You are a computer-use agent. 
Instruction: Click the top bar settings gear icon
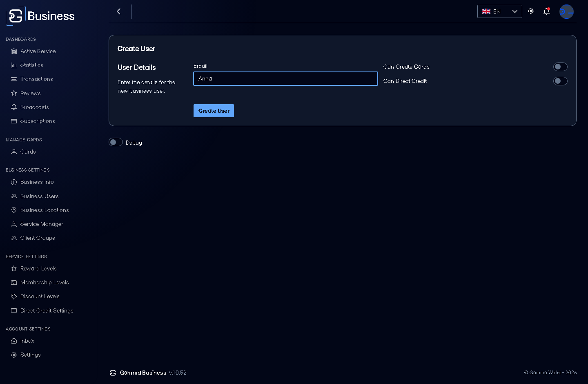[x=531, y=11]
